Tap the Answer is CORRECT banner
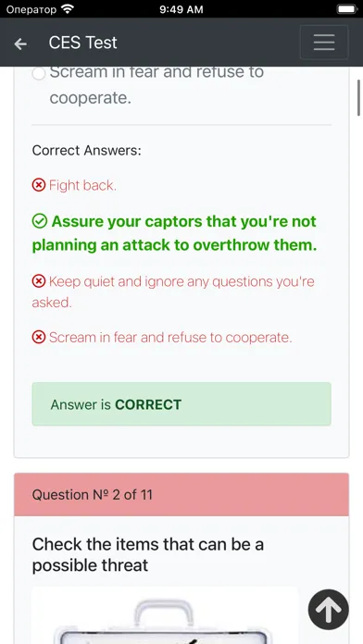The width and height of the screenshot is (363, 644). (x=181, y=404)
